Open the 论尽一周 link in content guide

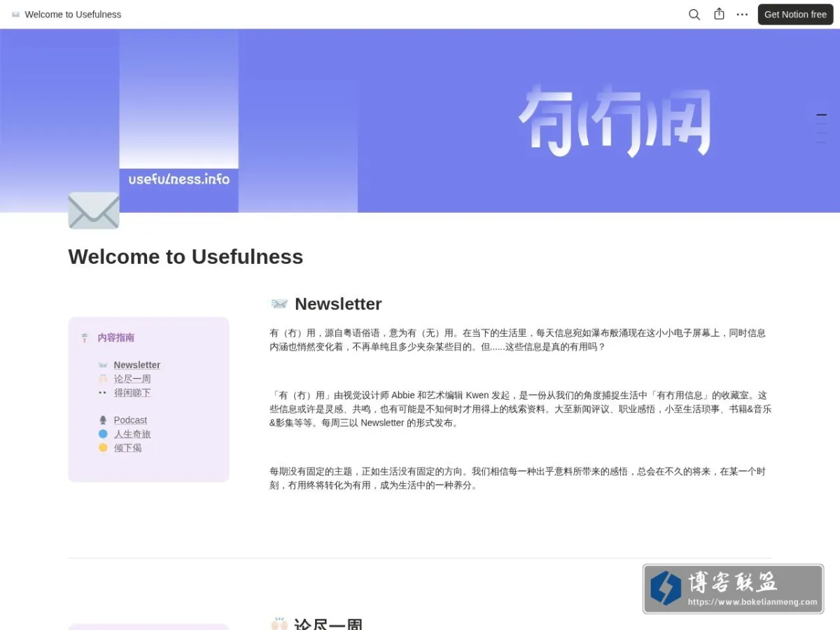(x=132, y=379)
